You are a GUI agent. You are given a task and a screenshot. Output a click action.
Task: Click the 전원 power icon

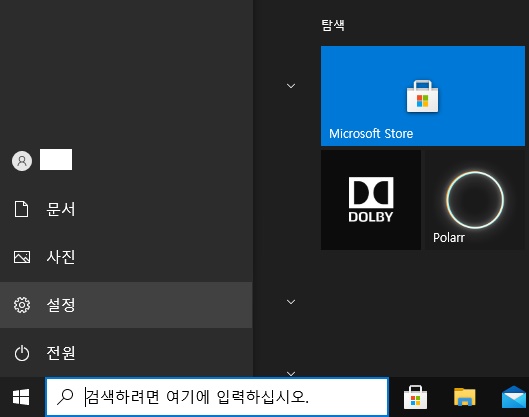point(22,353)
